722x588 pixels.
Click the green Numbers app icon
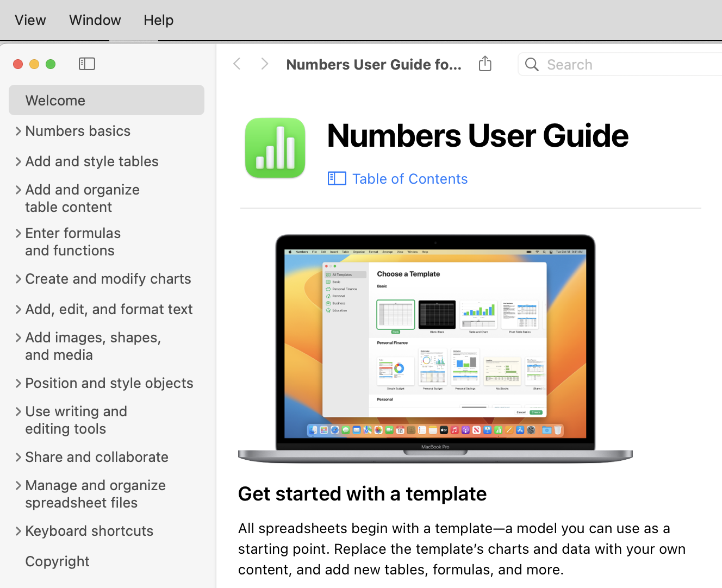pyautogui.click(x=275, y=148)
